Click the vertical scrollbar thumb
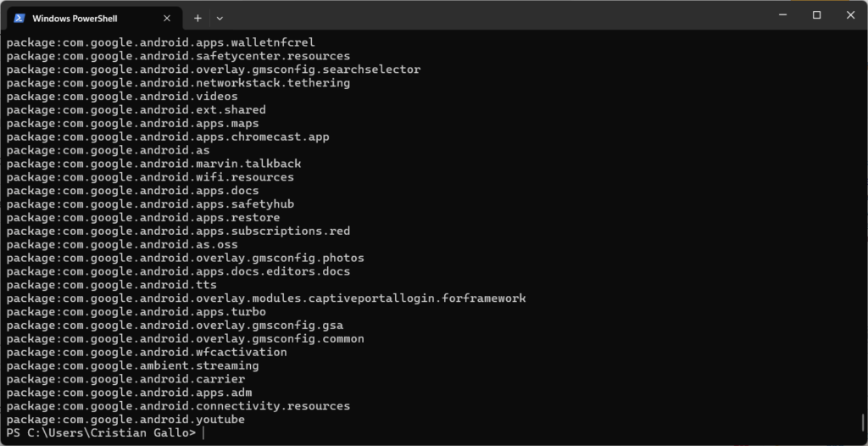 click(863, 421)
